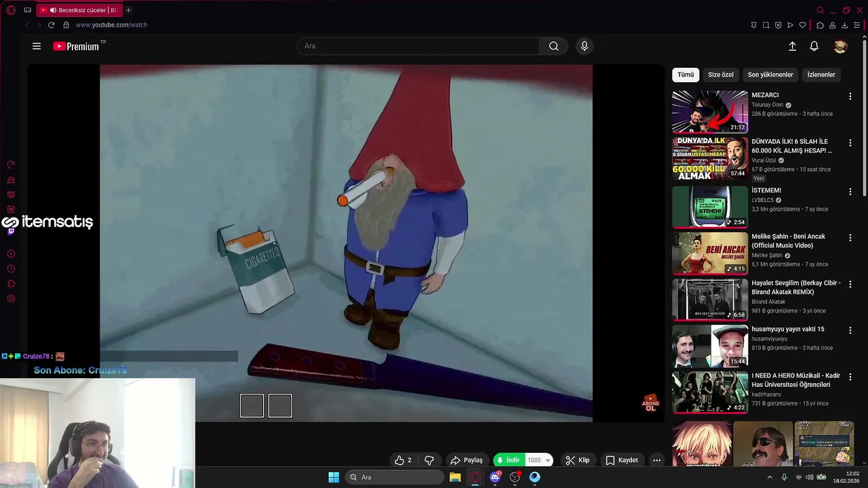Save video with Kaydet button

coord(622,460)
